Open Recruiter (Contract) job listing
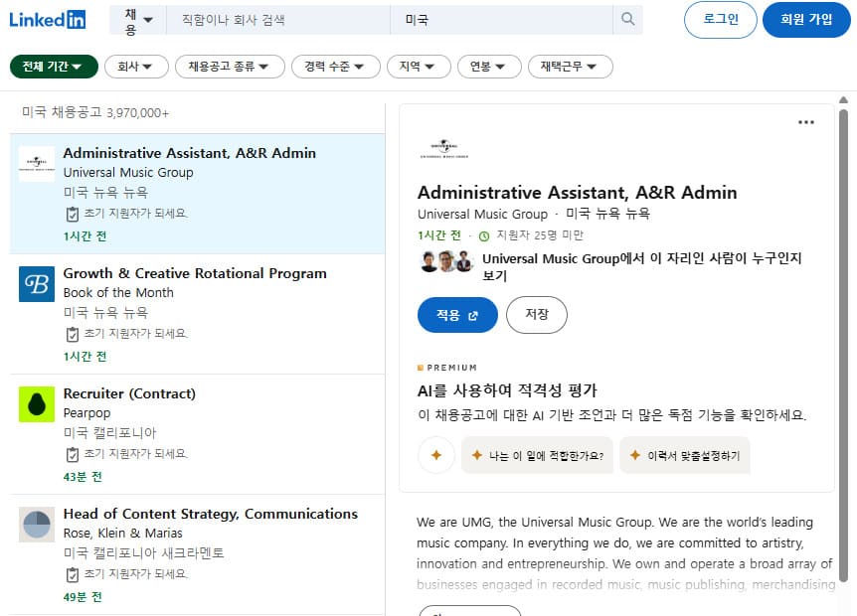The image size is (857, 616). (x=197, y=434)
